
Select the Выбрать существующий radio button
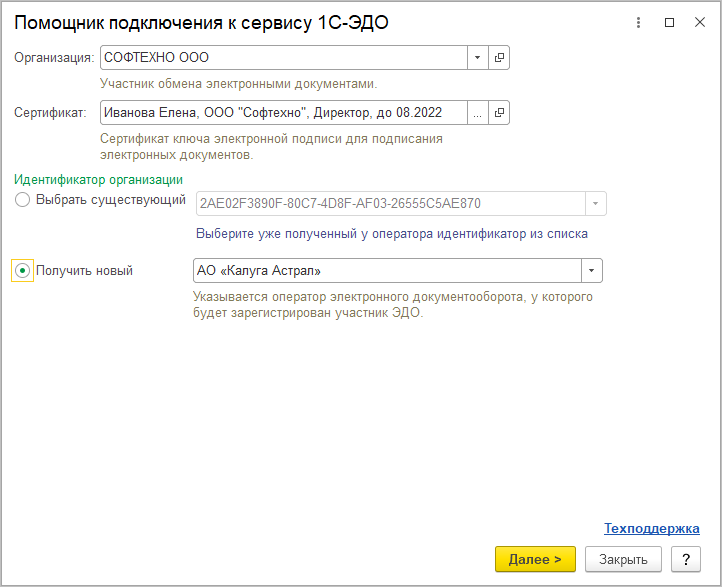click(23, 200)
